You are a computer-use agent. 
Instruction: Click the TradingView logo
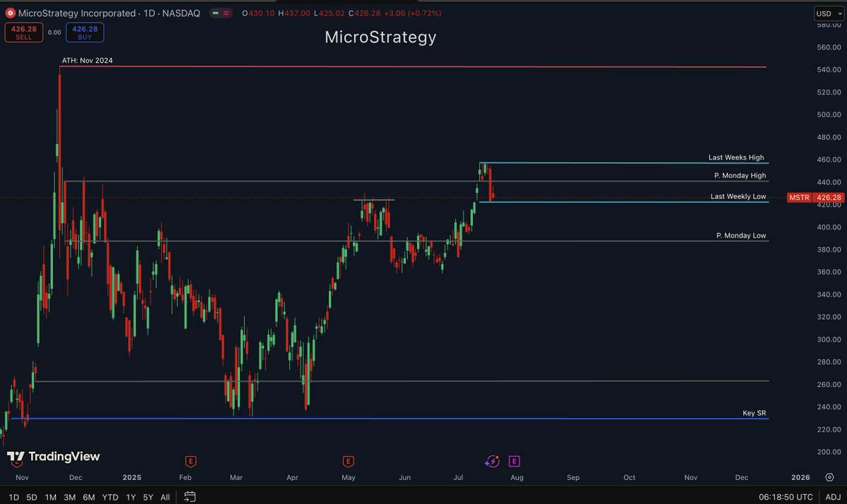point(54,457)
